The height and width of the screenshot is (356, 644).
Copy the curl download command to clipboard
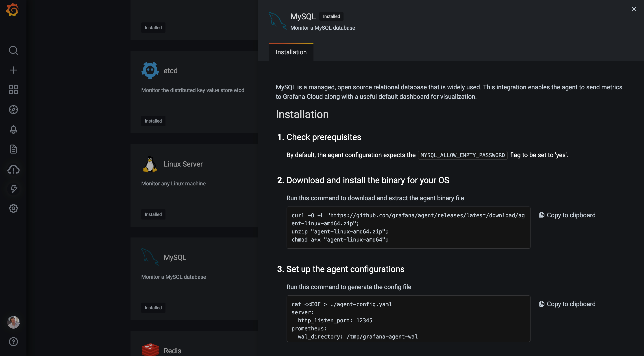click(x=567, y=215)
